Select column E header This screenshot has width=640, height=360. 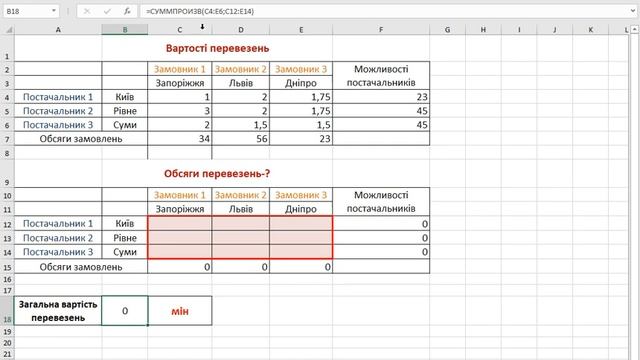301,30
